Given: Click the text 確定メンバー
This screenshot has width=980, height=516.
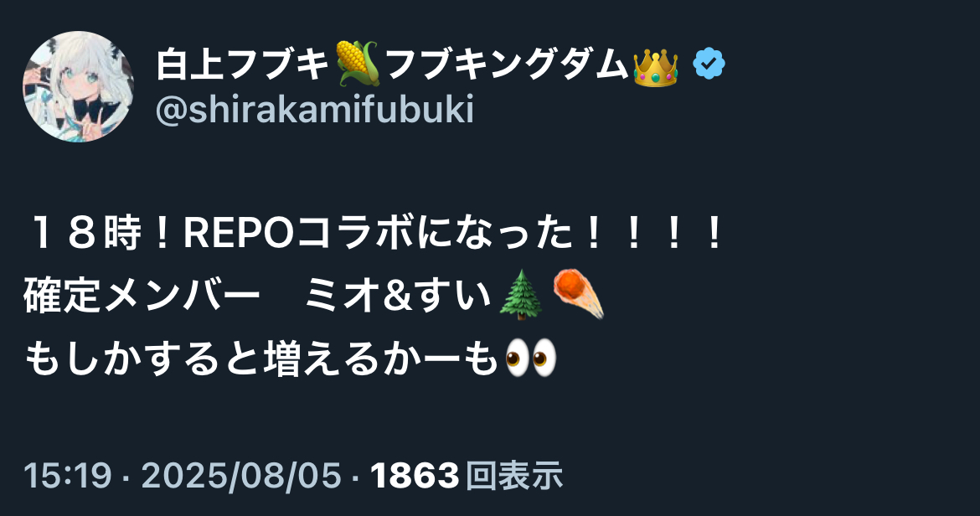Looking at the screenshot, I should pos(142,296).
